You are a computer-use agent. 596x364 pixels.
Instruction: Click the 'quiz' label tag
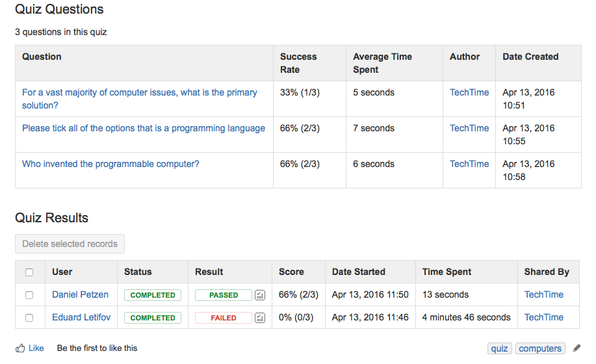499,348
